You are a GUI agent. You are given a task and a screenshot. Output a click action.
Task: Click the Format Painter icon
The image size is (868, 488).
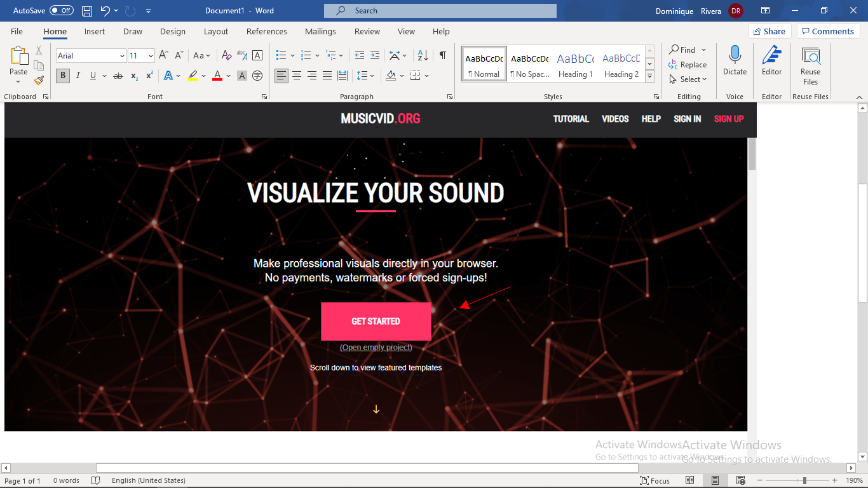tap(39, 80)
